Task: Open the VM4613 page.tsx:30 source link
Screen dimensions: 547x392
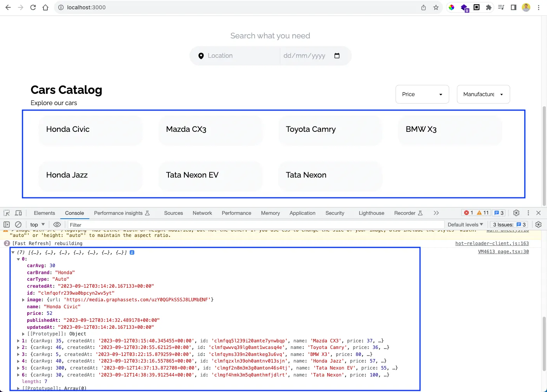Action: click(503, 252)
